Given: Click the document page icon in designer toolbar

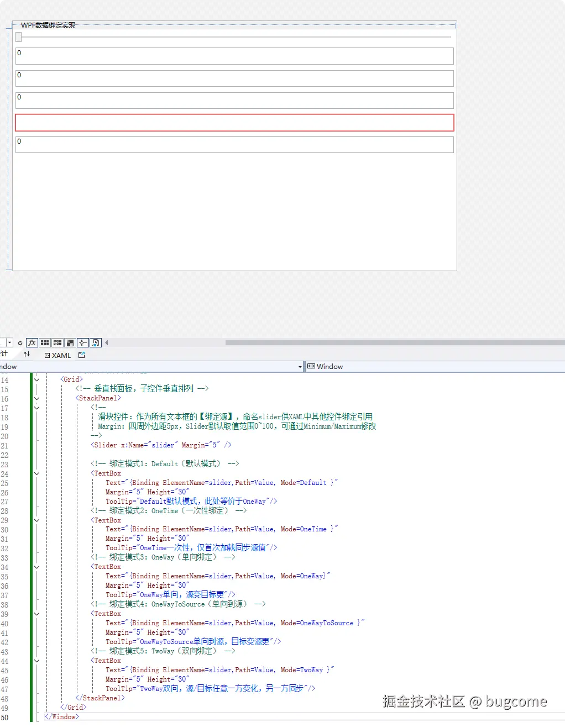Looking at the screenshot, I should 96,343.
